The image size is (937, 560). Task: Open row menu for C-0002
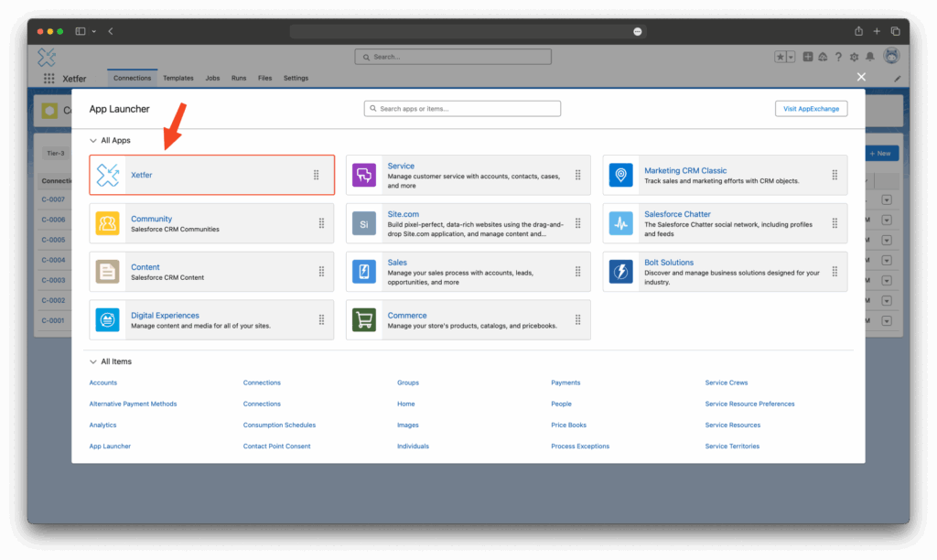(x=887, y=301)
